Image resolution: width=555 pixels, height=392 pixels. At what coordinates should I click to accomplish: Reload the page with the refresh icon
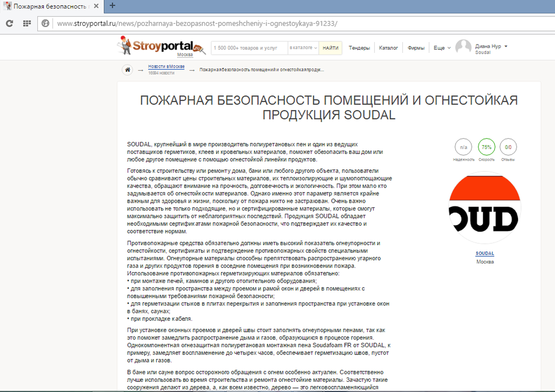pyautogui.click(x=9, y=23)
